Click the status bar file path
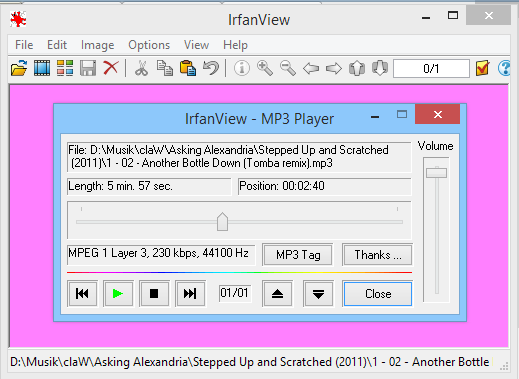The image size is (519, 379). [x=249, y=362]
